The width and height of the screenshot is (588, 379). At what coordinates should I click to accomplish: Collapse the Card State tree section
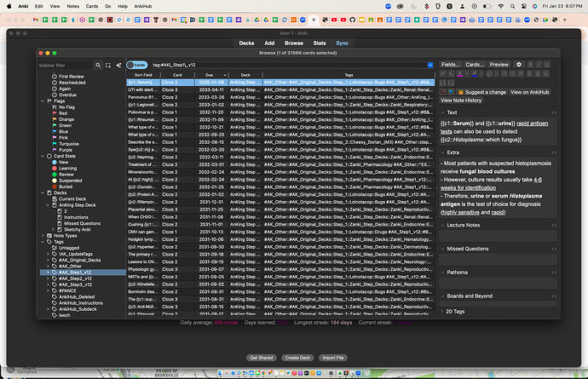click(43, 156)
